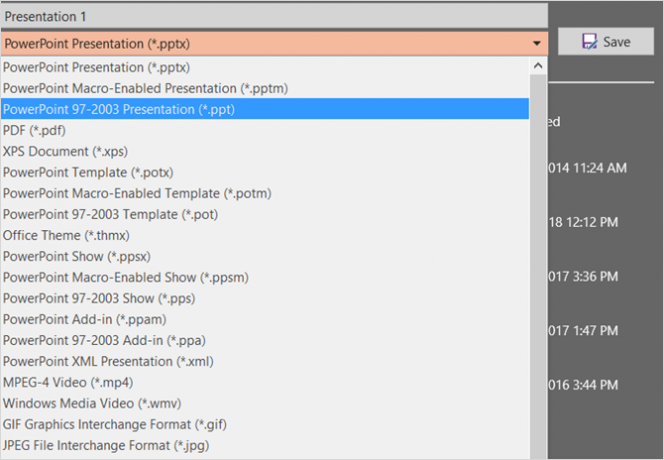Select PowerPoint Show (*.ppsx)
Image resolution: width=664 pixels, height=460 pixels.
[265, 256]
